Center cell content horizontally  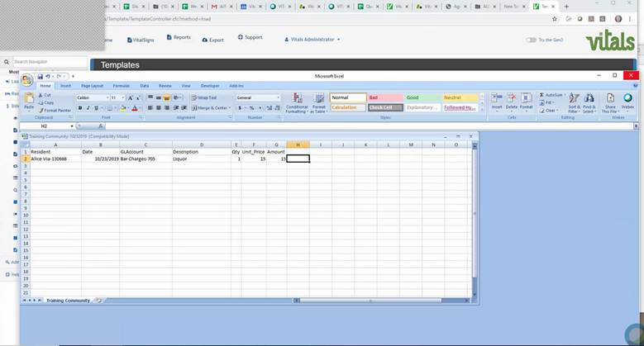[x=159, y=108]
